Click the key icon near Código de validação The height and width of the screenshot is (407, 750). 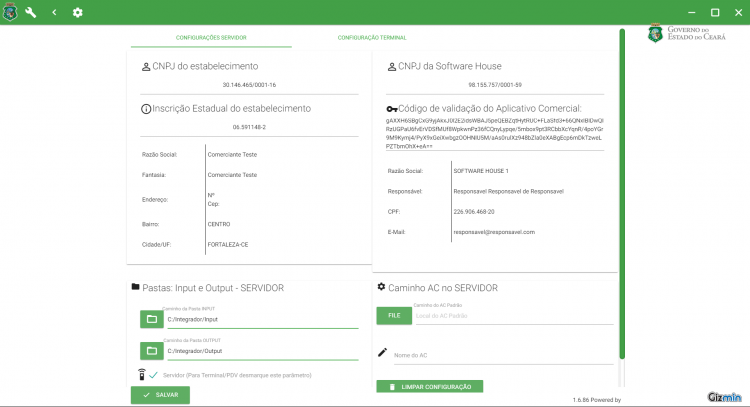pyautogui.click(x=392, y=109)
